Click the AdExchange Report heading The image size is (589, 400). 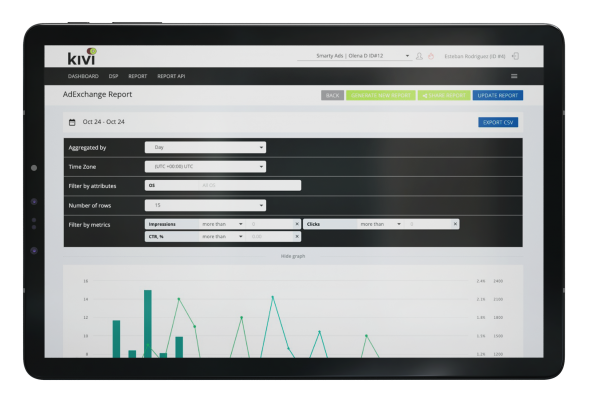(x=97, y=94)
